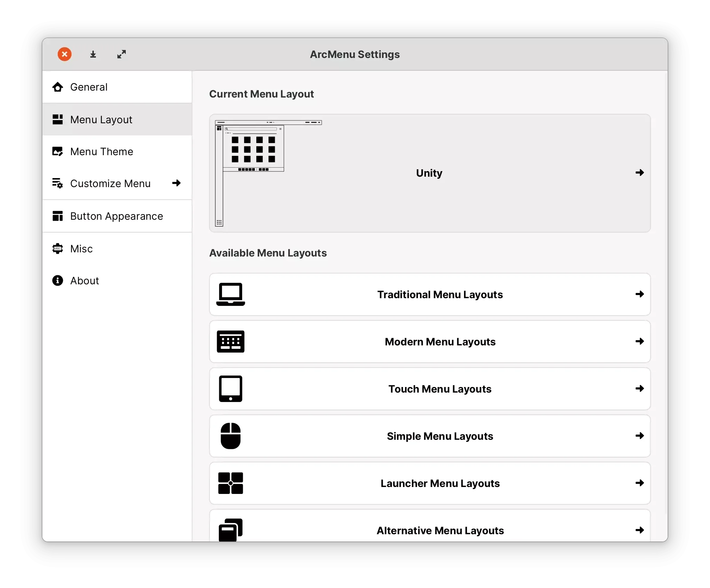Expand Traditional Menu Layouts arrow
Screen dimensions: 710x588
(640, 294)
